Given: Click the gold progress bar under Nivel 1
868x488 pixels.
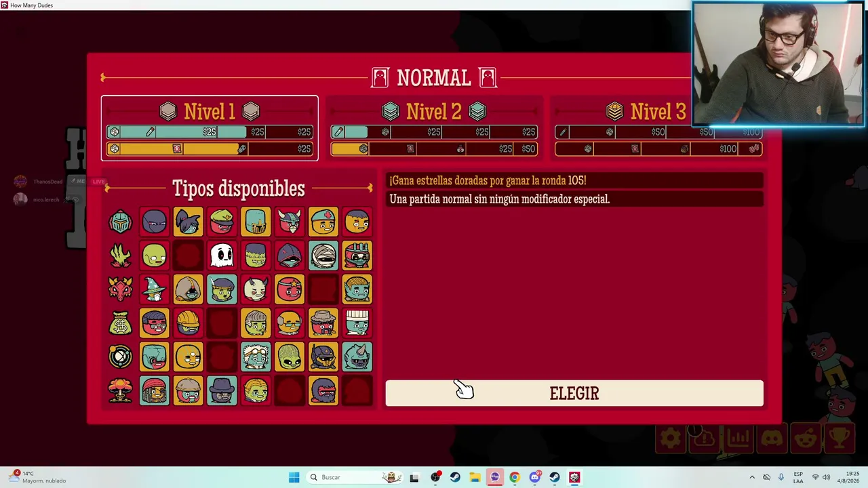Looking at the screenshot, I should click(x=210, y=149).
